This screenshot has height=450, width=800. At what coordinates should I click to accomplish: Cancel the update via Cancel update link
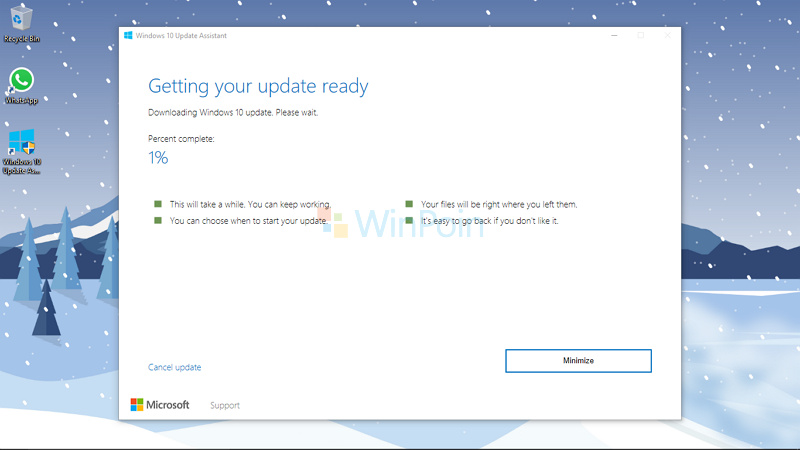click(x=174, y=367)
